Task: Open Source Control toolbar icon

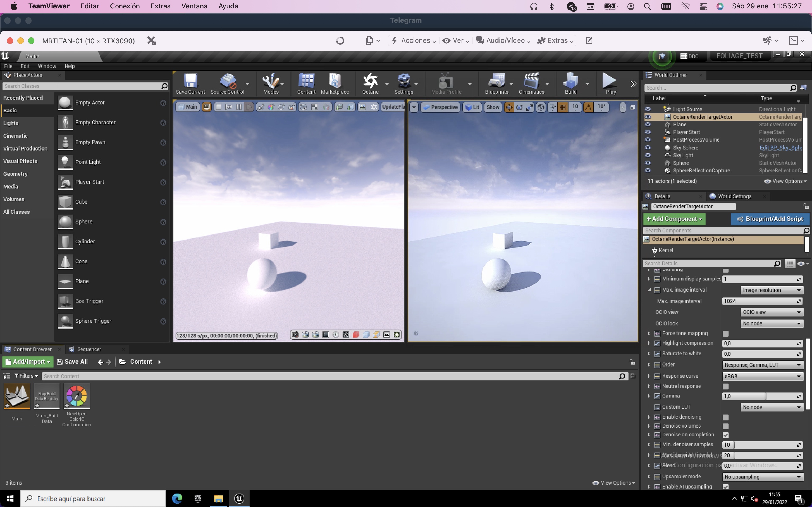Action: coord(228,83)
